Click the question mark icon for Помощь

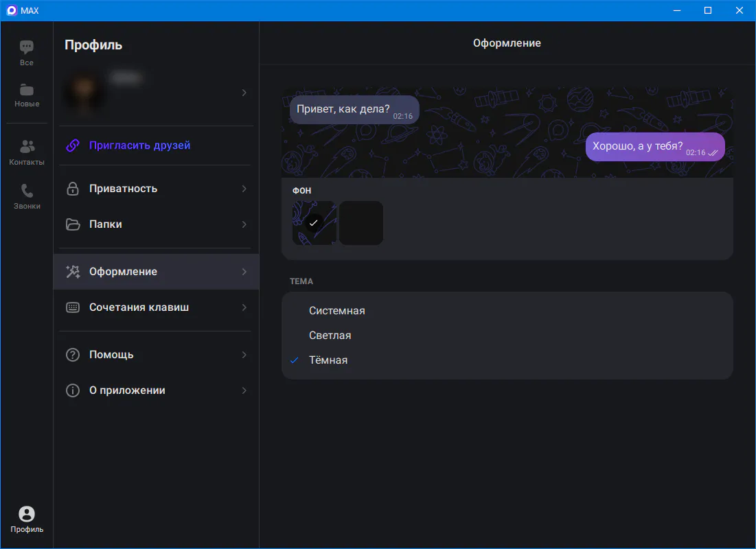tap(73, 355)
